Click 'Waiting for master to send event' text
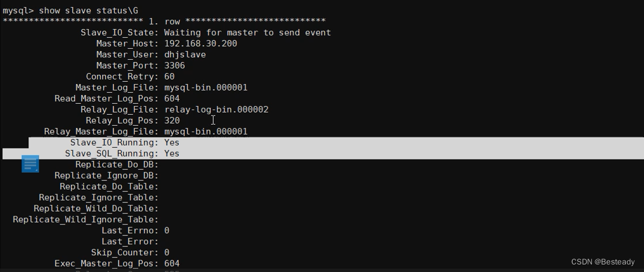The width and height of the screenshot is (644, 272). 247,32
